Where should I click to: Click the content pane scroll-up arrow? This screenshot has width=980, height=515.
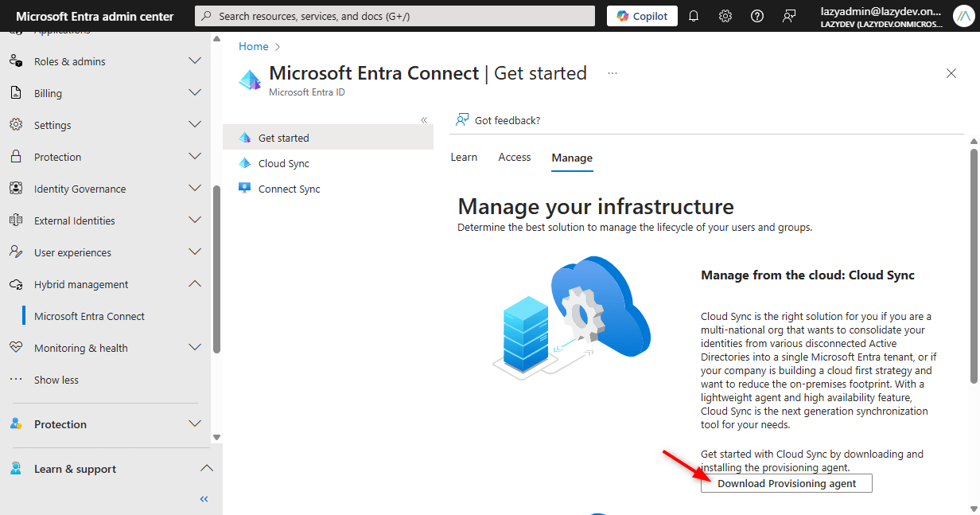coord(974,142)
